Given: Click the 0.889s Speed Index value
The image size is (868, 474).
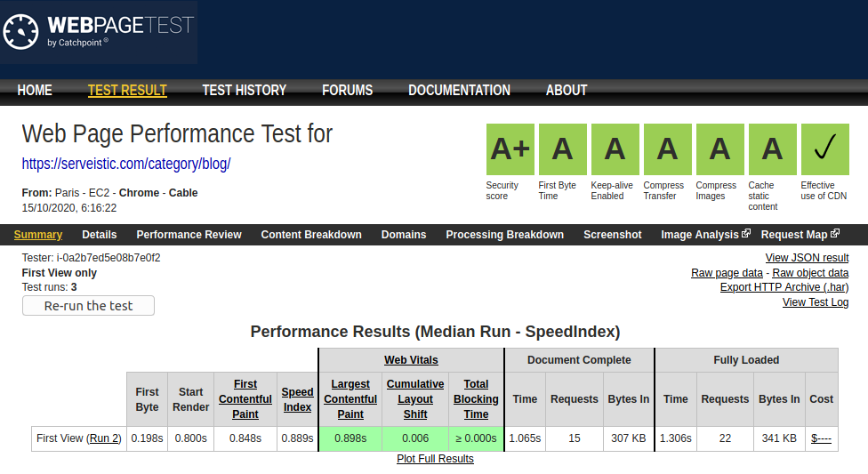Looking at the screenshot, I should tap(297, 438).
